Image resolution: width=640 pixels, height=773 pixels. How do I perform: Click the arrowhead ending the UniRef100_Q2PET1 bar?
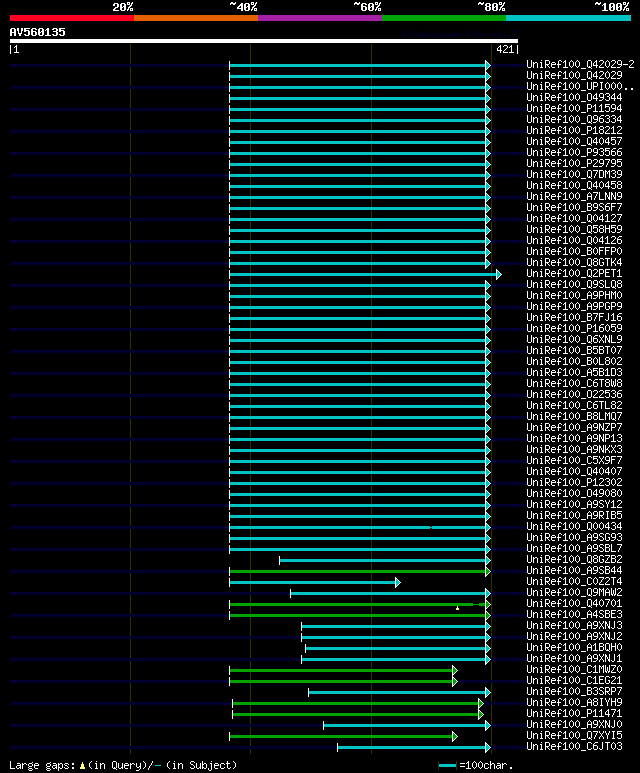click(x=499, y=274)
